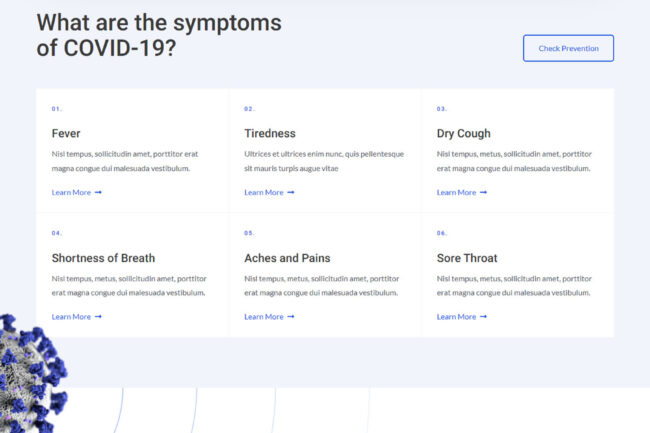The image size is (650, 433).
Task: Open Learn More link under Fever
Action: [x=76, y=192]
